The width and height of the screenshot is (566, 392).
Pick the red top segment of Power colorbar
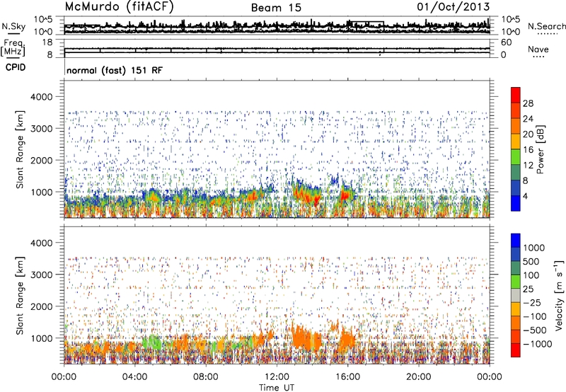[516, 95]
